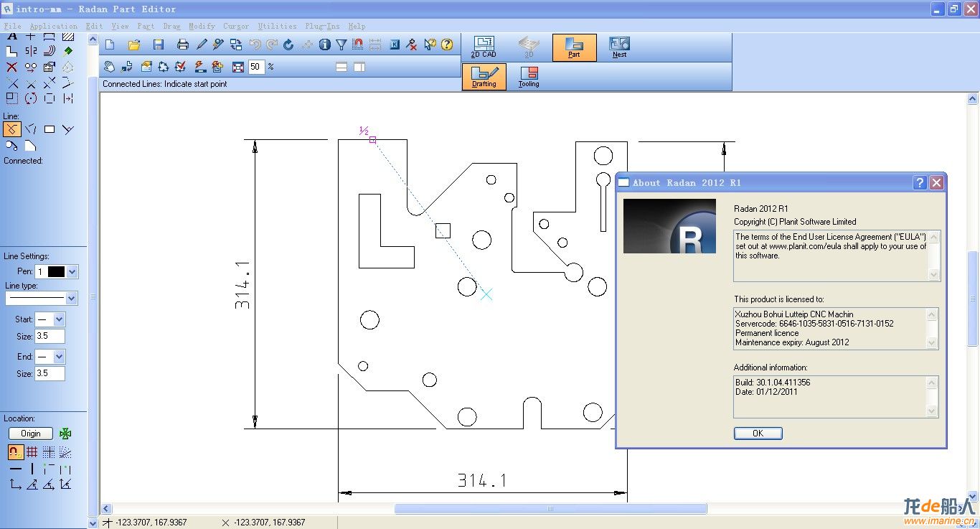Click the red X delete icon

(12, 67)
